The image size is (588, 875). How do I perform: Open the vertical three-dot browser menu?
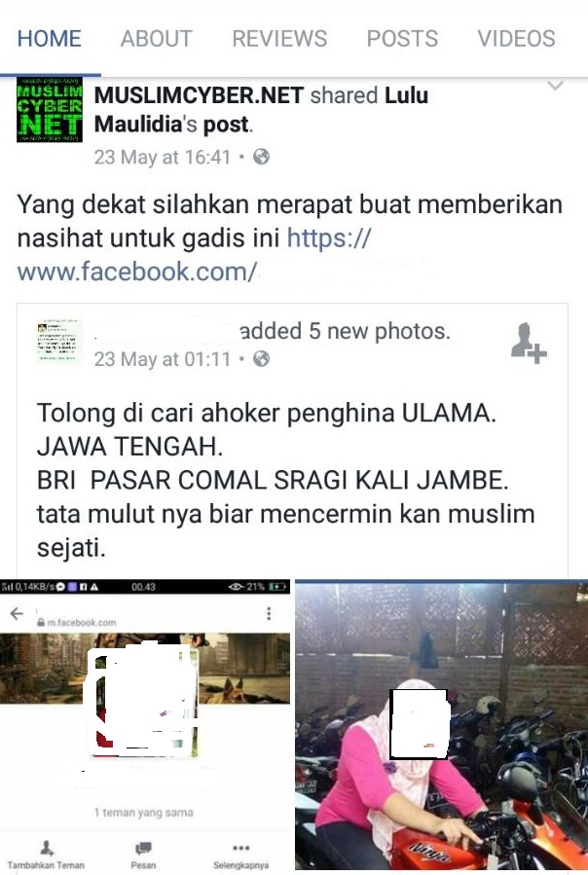pyautogui.click(x=269, y=613)
